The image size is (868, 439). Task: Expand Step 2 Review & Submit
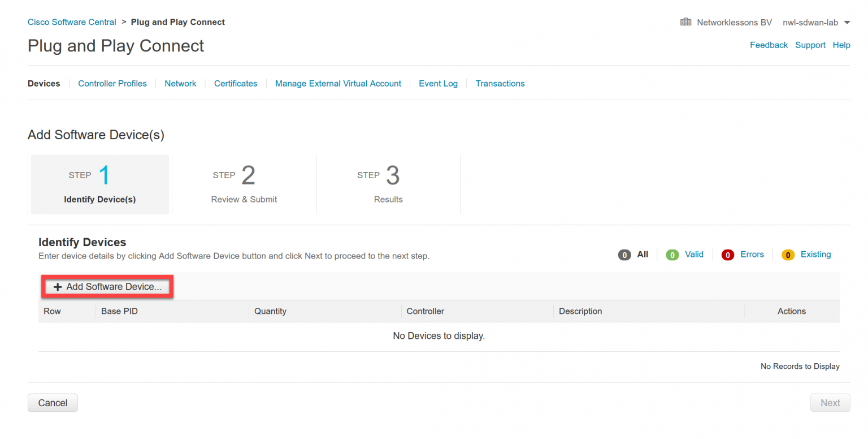coord(244,184)
